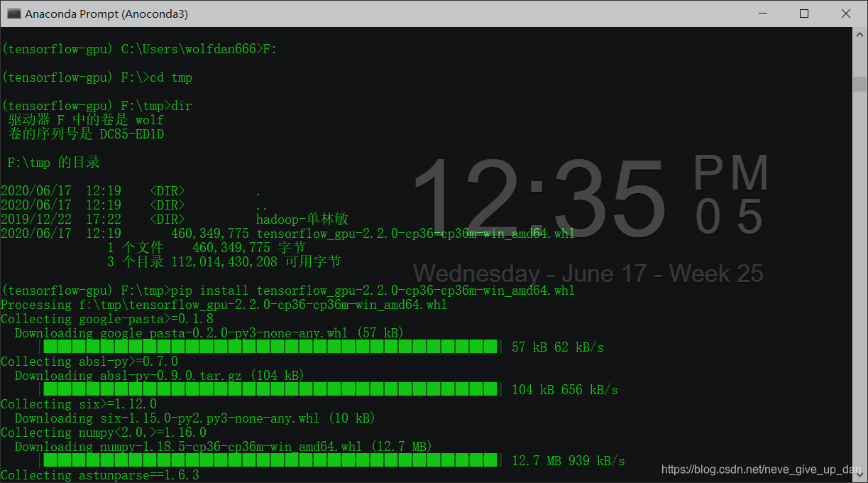
Task: Click the 'C:\Users\wolfdan666>F:' prompt line
Action: pos(138,49)
